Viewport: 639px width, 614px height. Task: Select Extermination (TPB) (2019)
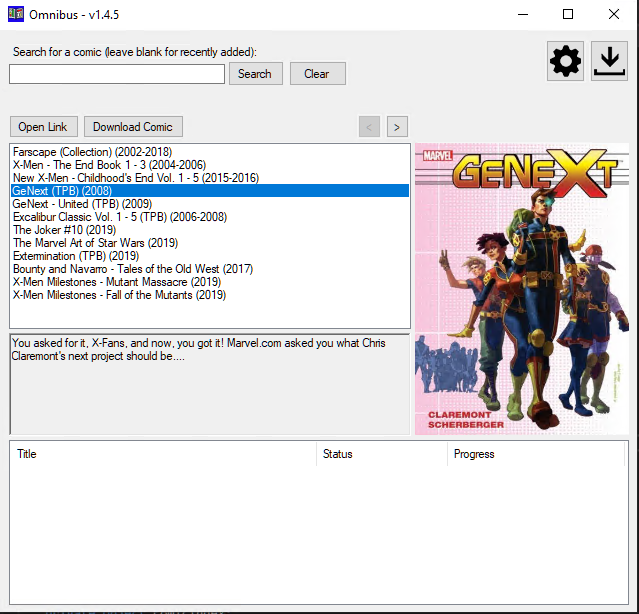tap(210, 256)
